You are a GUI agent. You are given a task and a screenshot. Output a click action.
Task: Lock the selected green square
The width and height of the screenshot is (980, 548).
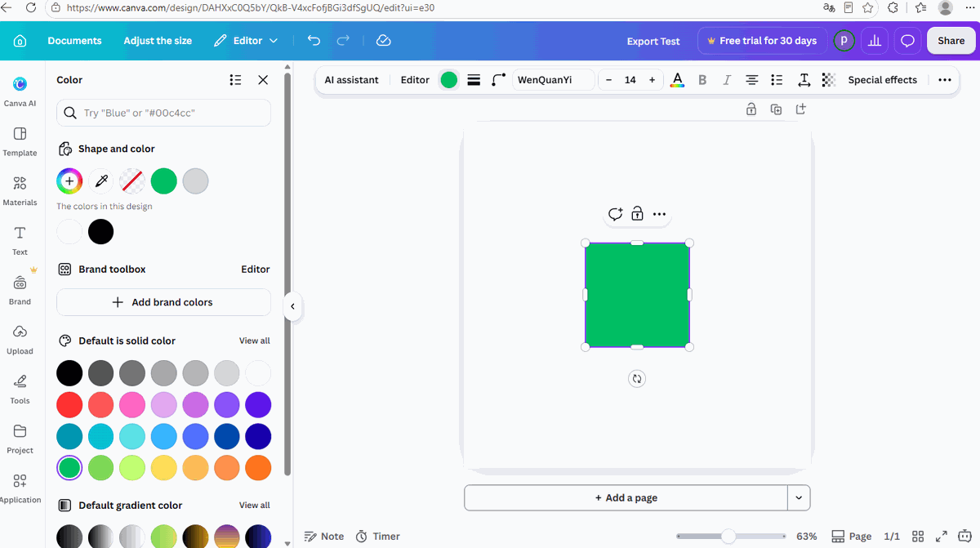(x=637, y=214)
